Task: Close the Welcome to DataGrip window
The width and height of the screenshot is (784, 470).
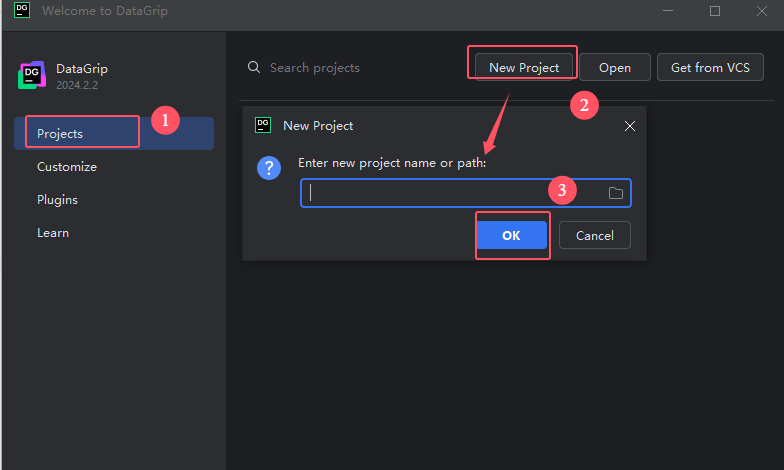Action: coord(762,10)
